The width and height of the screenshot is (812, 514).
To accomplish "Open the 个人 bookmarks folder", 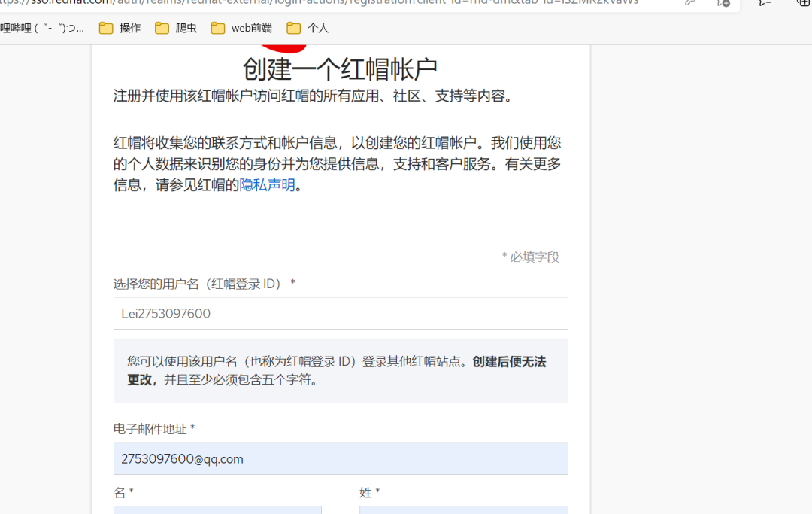I will (308, 28).
